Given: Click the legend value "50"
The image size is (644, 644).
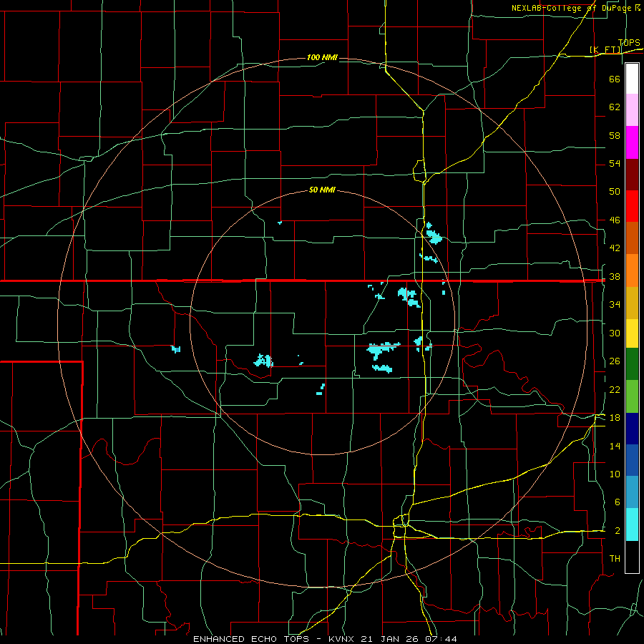Looking at the screenshot, I should [615, 191].
